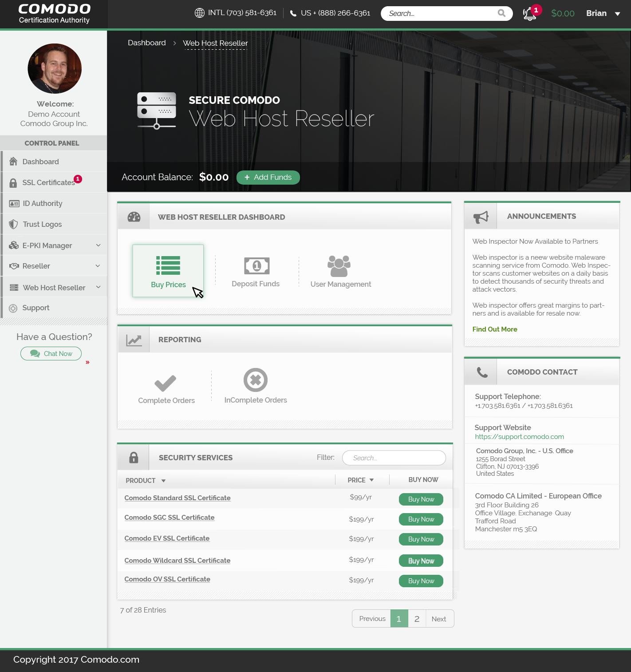
Task: Click the SSL Certificates lock icon
Action: tap(13, 183)
